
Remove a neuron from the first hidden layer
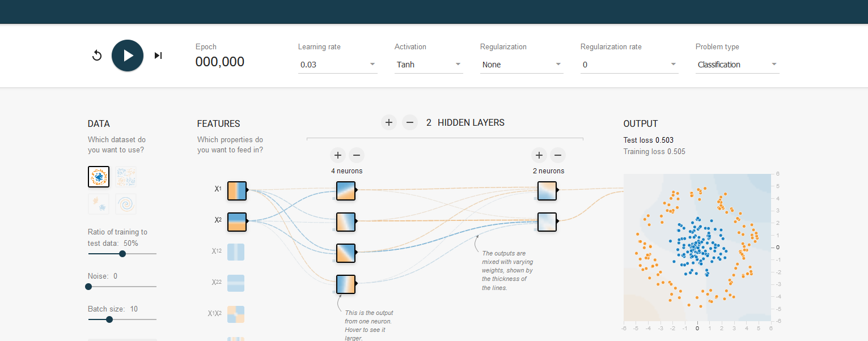[x=356, y=155]
